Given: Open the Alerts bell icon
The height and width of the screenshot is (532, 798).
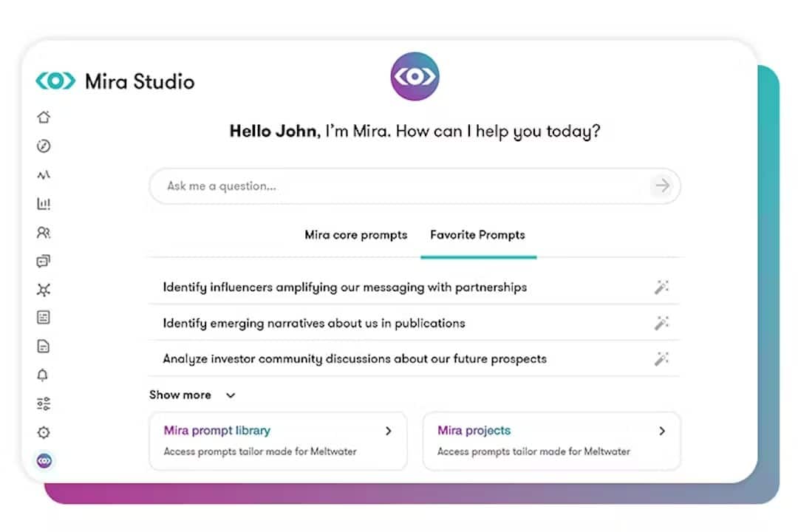Looking at the screenshot, I should (43, 375).
